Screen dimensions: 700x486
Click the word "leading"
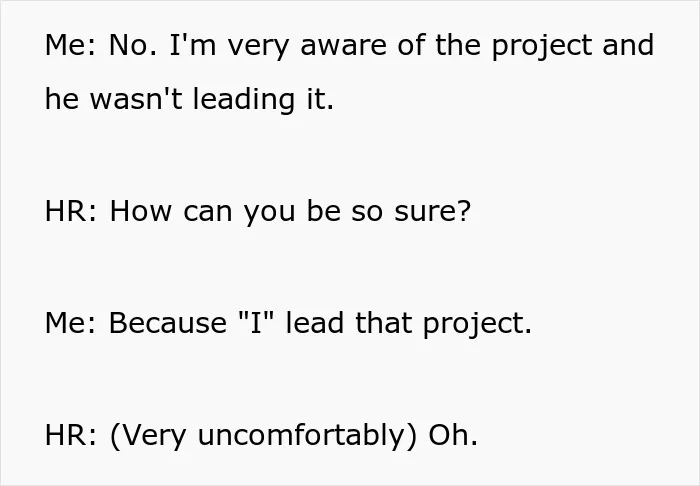(x=244, y=99)
